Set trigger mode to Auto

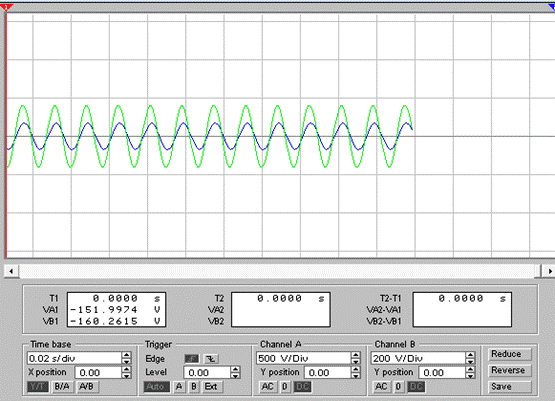point(156,386)
